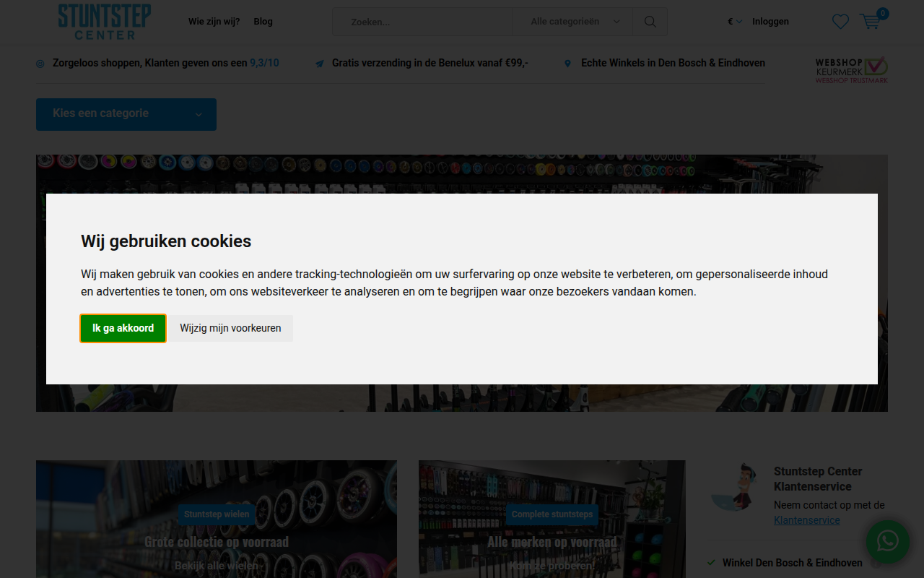Open the shopping cart icon

[x=871, y=22]
